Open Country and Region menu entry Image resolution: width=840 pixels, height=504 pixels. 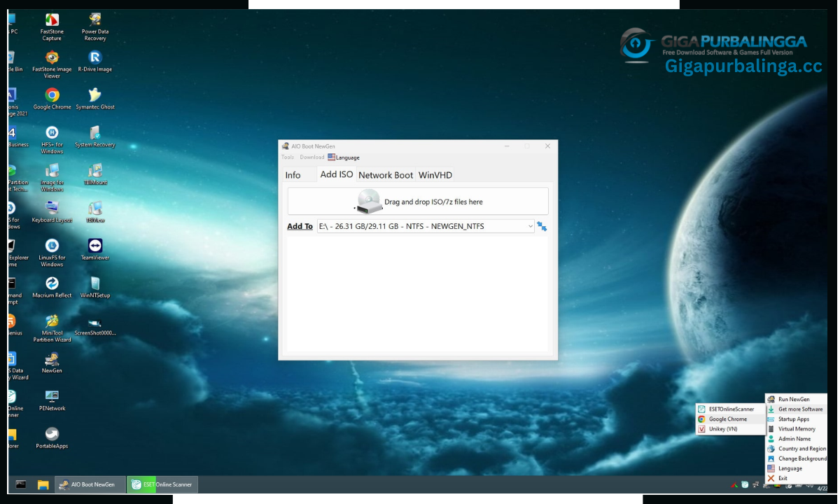(797, 449)
